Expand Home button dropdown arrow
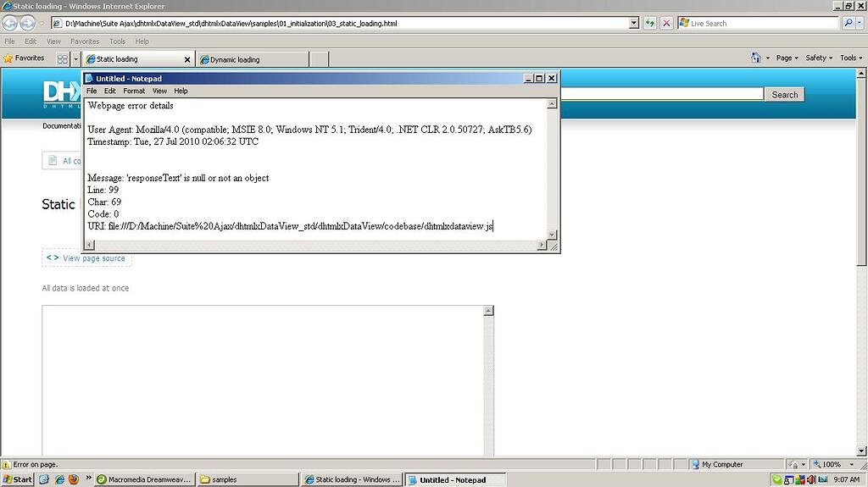 click(x=768, y=58)
